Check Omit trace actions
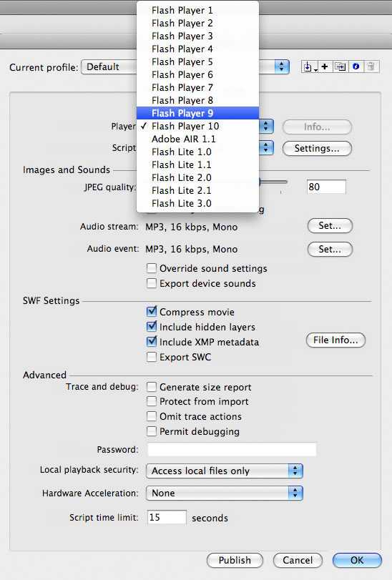Screen dimensions: 392x580 152,416
